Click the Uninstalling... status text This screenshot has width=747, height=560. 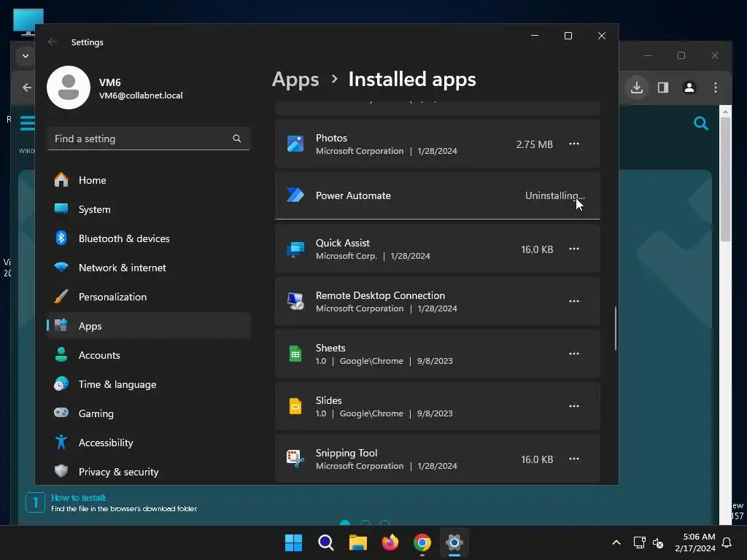pos(554,195)
